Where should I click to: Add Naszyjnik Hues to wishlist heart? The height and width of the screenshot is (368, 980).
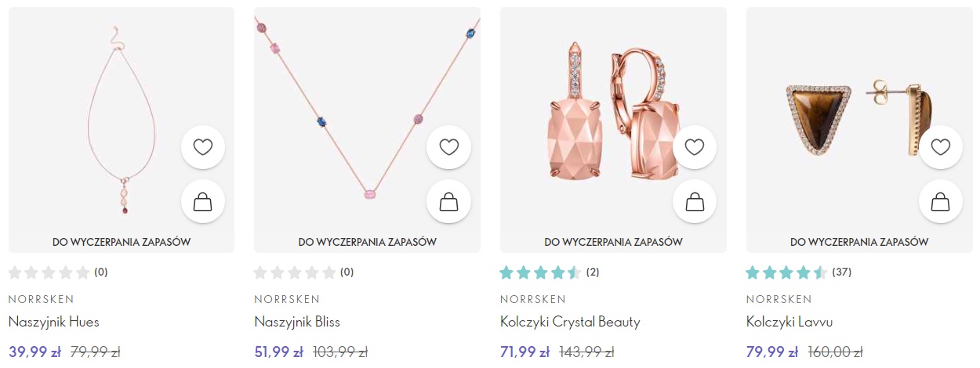(203, 146)
